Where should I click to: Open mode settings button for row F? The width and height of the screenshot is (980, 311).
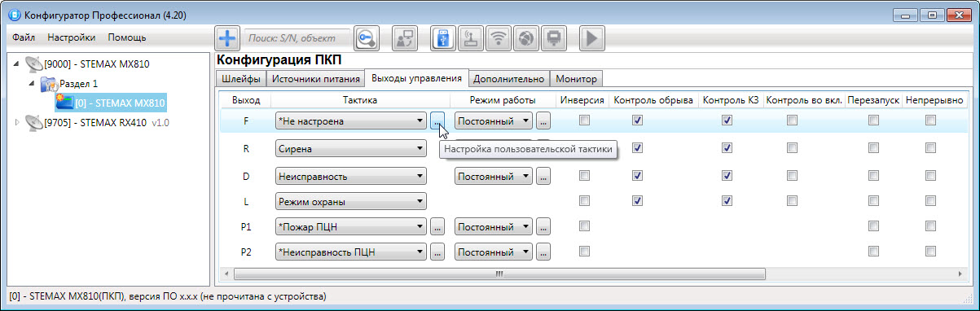tap(543, 121)
